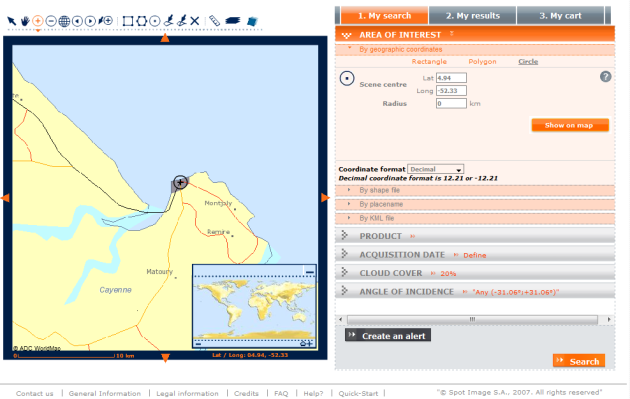The height and width of the screenshot is (399, 630).
Task: Select the draw rectangle tool
Action: pyautogui.click(x=128, y=21)
